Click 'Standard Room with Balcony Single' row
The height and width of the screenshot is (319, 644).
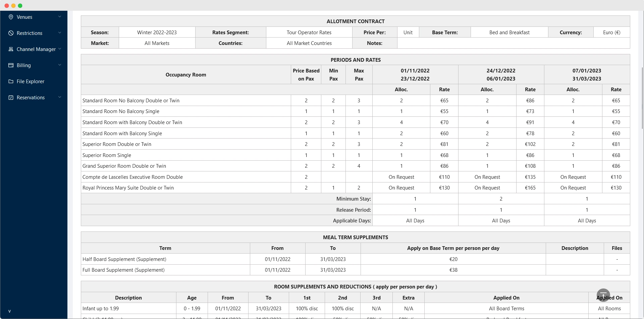(122, 134)
